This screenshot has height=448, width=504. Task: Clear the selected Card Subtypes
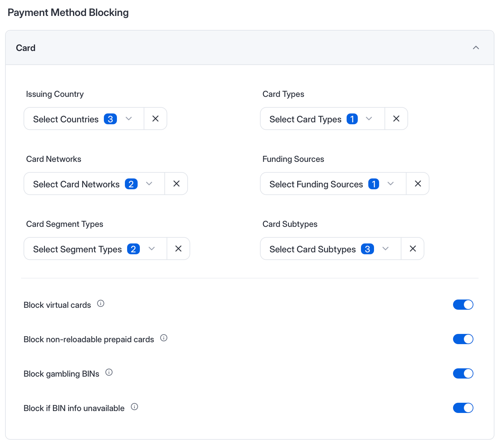coord(413,249)
